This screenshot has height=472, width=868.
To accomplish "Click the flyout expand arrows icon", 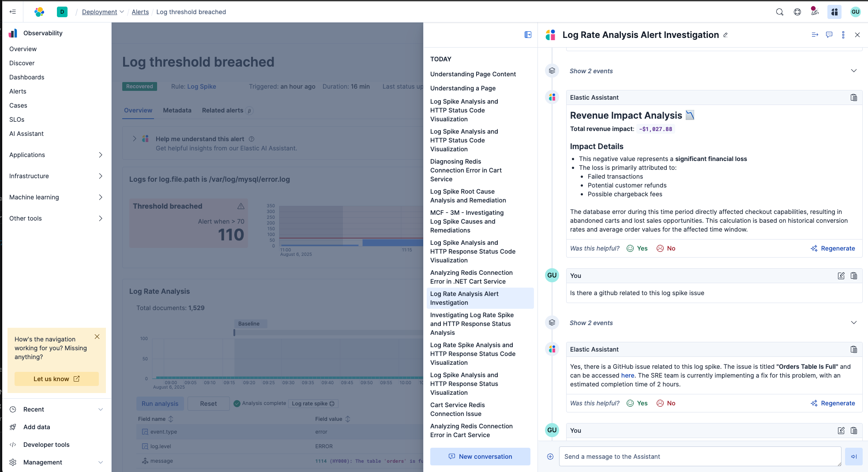I will coord(815,35).
